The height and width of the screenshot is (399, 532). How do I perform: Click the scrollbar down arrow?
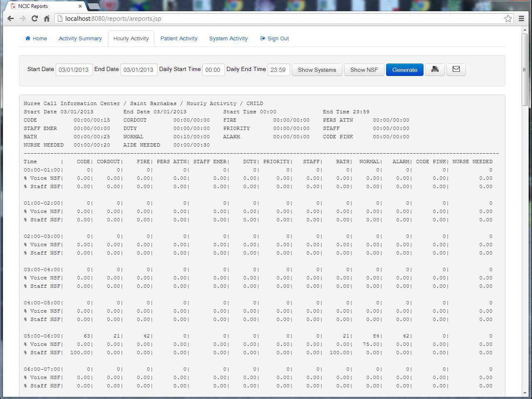pos(525,393)
